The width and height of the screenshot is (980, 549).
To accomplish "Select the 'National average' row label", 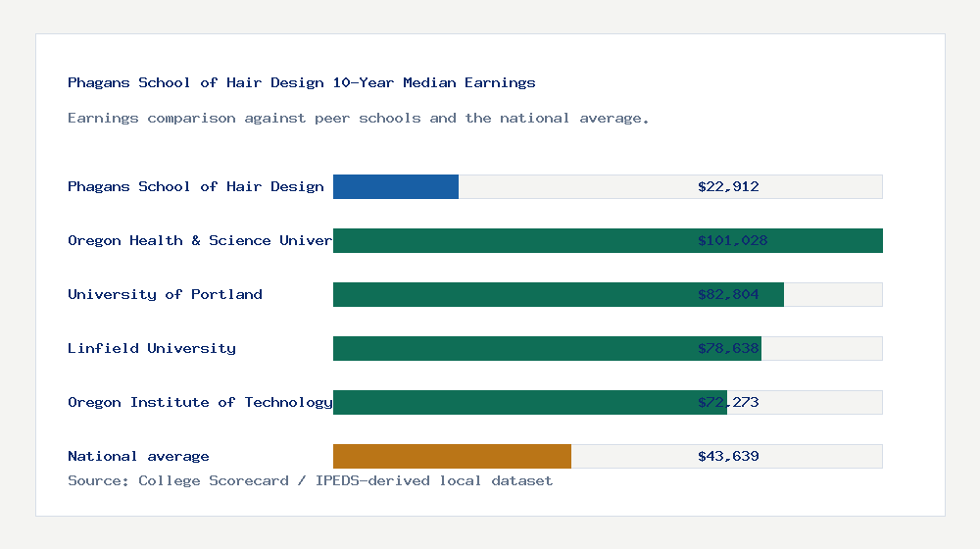I will tap(138, 456).
